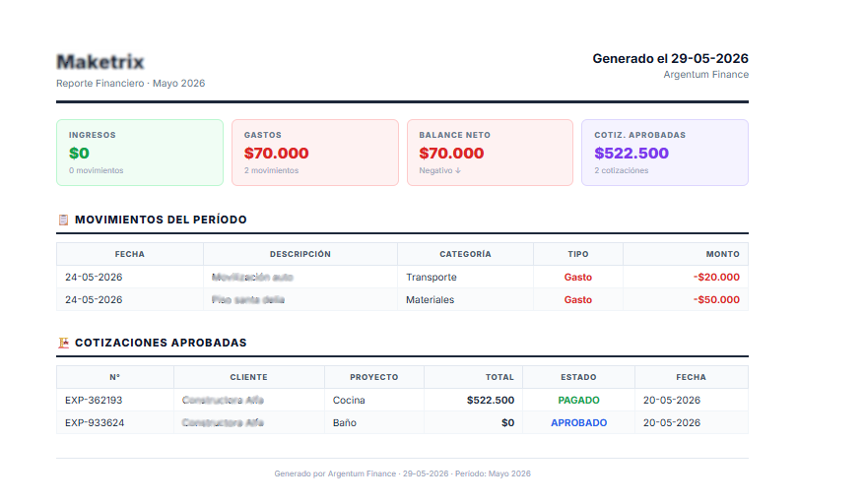This screenshot has width=864, height=504.
Task: Click the Categoría column header
Action: coord(465,255)
